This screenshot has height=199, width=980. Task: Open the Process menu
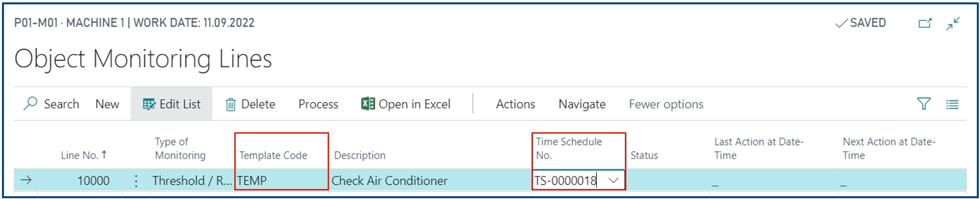(318, 104)
